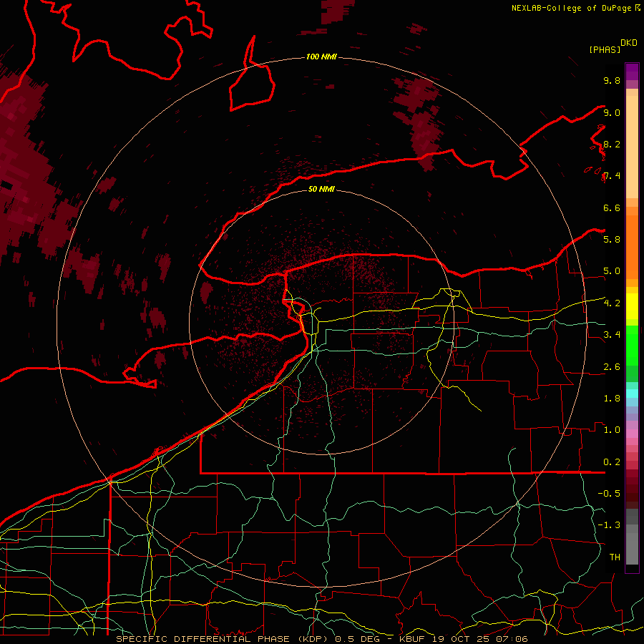Click the "50 NMI" range ring label
The image size is (644, 644).
(321, 189)
